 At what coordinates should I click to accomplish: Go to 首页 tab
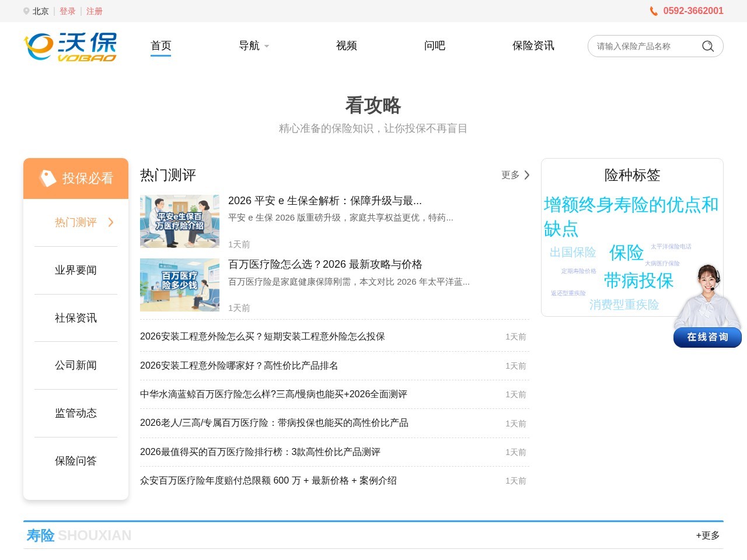click(161, 45)
